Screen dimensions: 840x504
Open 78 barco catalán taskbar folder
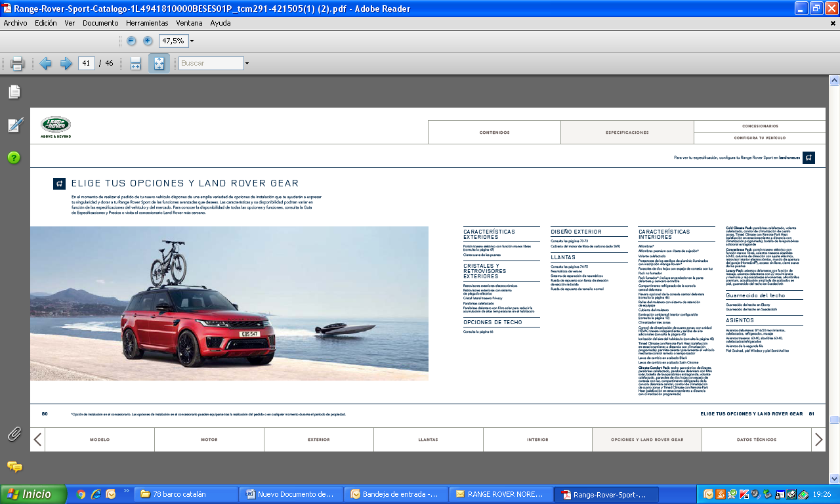[184, 494]
